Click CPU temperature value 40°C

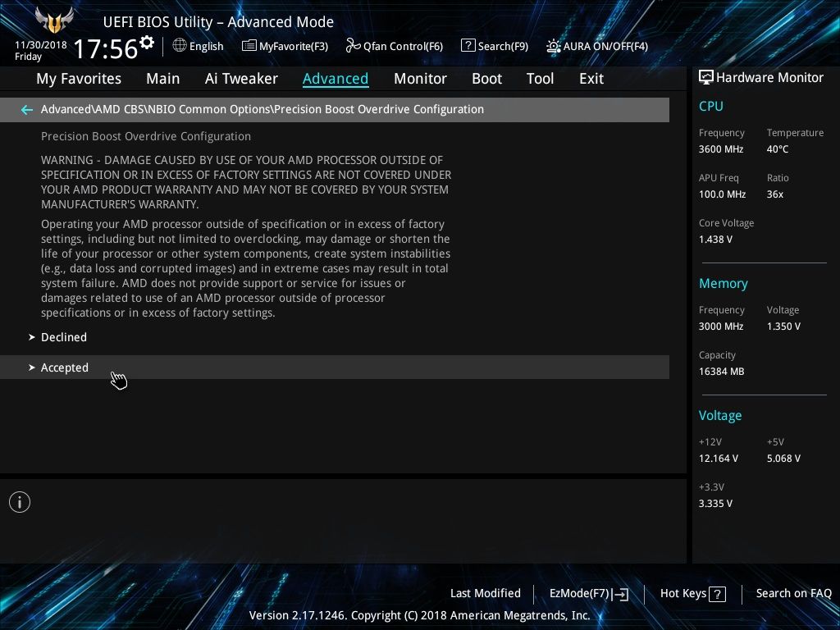pyautogui.click(x=778, y=149)
